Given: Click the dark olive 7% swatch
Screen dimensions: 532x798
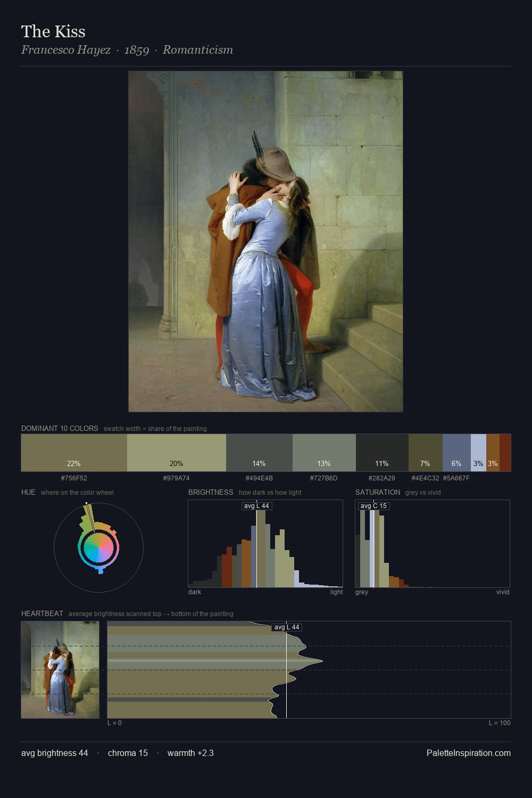Looking at the screenshot, I should 426,453.
